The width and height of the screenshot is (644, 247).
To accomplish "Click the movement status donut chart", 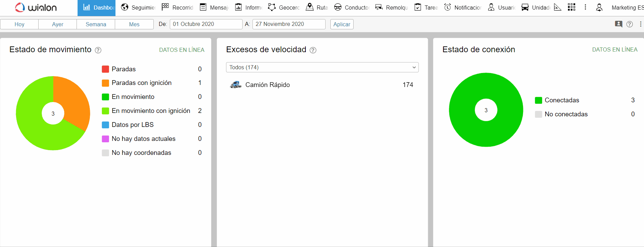I will tap(53, 113).
